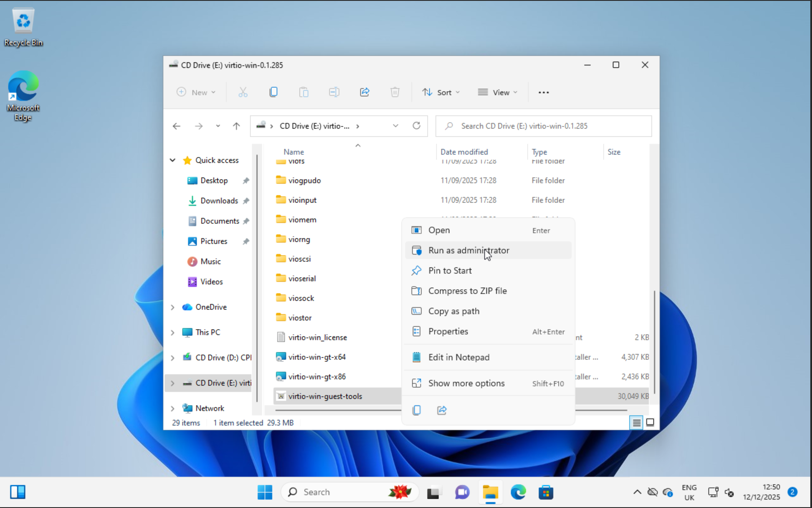
Task: Select the virtio-win-gt-x64 installer file
Action: tap(317, 357)
